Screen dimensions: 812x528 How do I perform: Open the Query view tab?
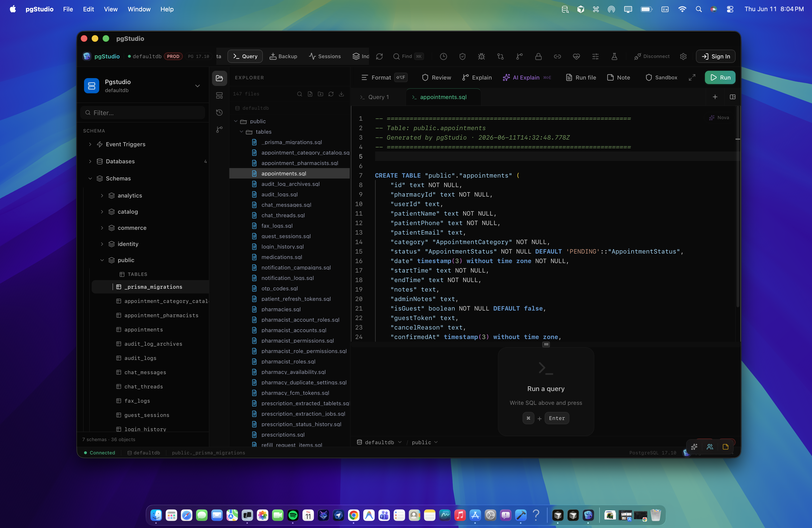pos(245,56)
